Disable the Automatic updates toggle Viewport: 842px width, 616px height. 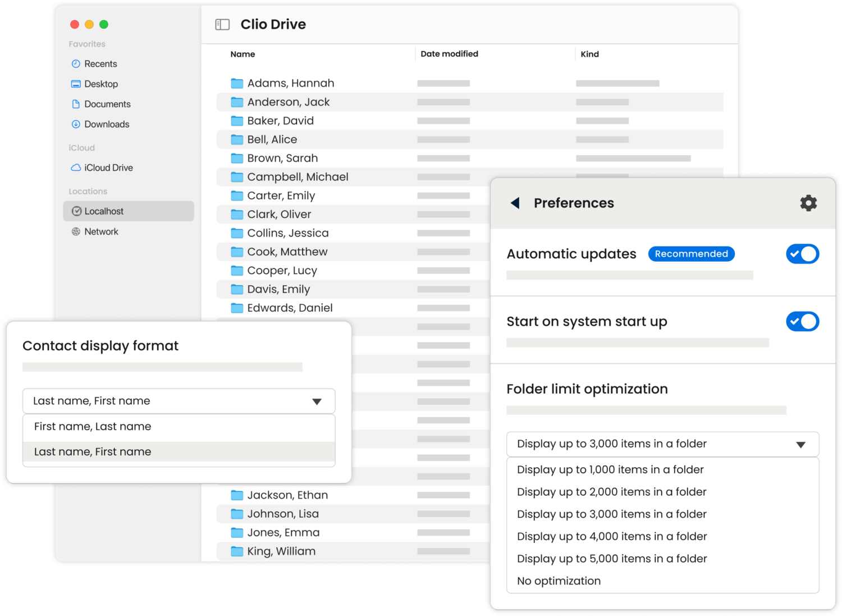pyautogui.click(x=802, y=254)
